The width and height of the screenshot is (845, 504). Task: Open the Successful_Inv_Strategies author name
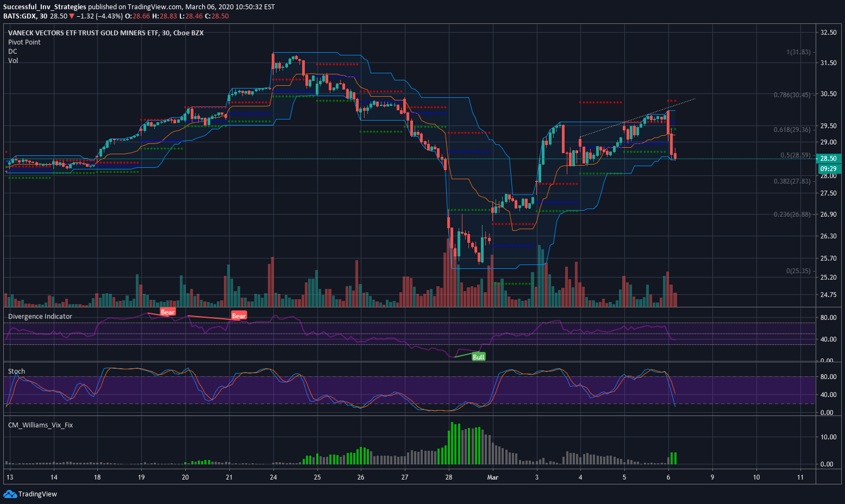click(x=45, y=7)
